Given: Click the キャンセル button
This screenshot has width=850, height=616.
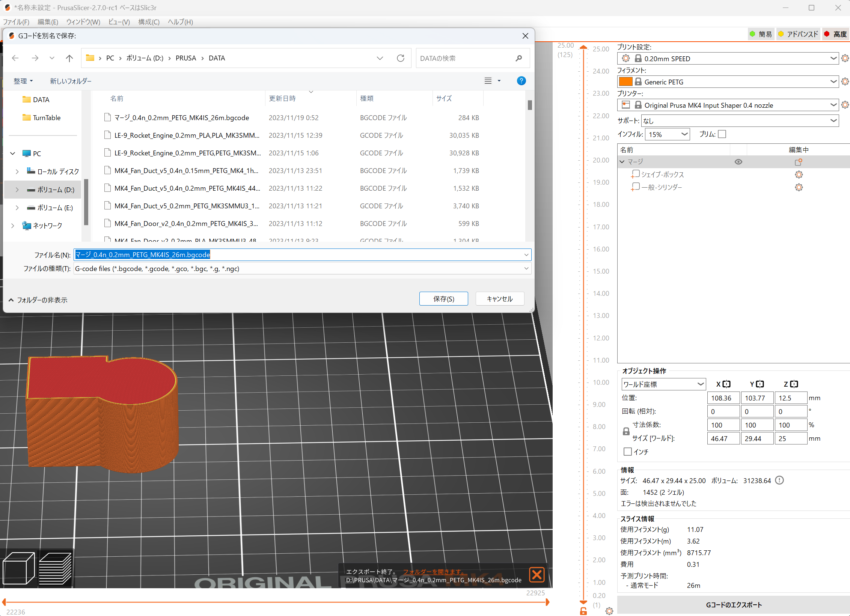Looking at the screenshot, I should click(x=500, y=299).
